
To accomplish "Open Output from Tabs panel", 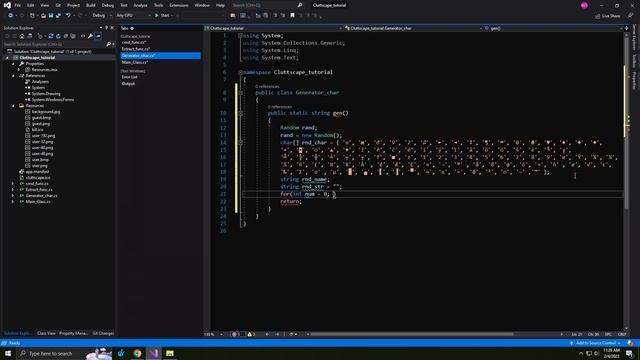I will [x=128, y=84].
